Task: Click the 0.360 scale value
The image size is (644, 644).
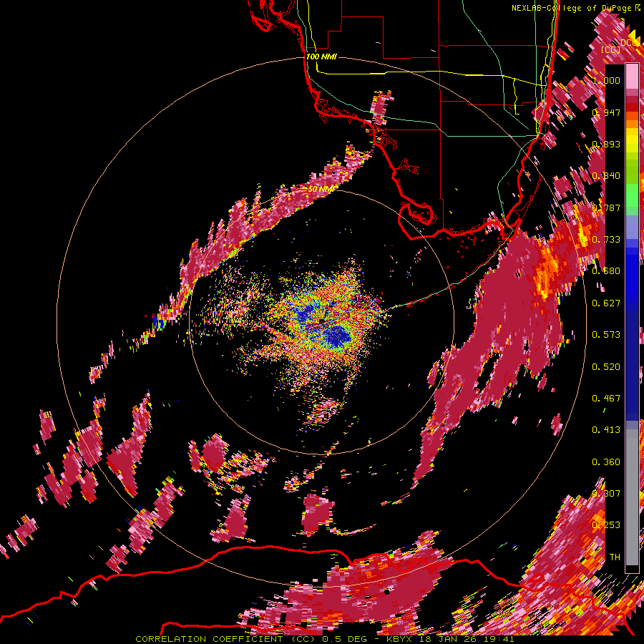Action: (606, 462)
